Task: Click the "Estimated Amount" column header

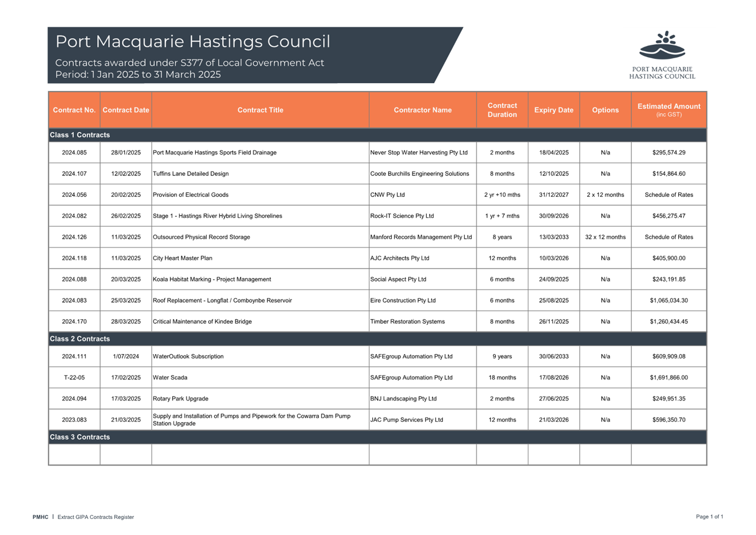Action: (669, 110)
